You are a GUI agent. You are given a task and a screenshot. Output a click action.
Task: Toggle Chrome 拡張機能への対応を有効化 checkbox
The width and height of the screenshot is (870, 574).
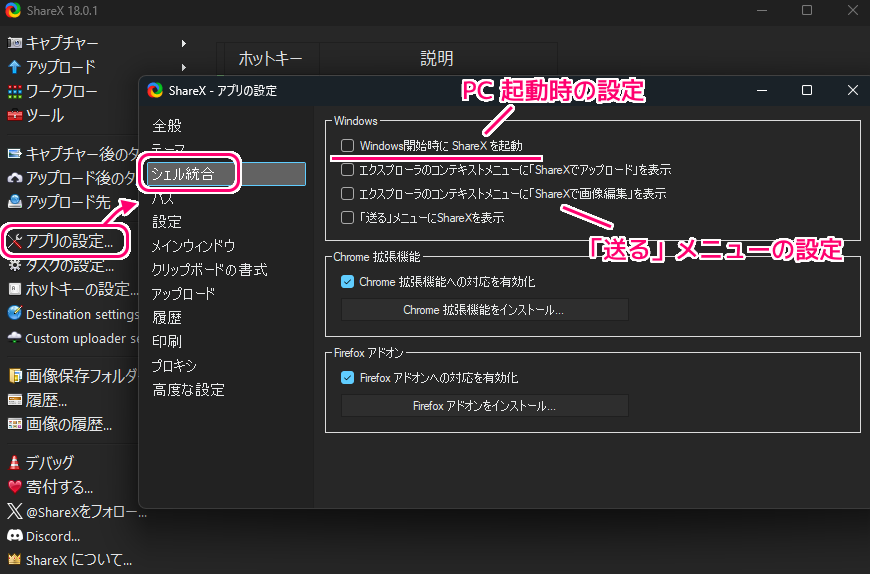click(347, 282)
